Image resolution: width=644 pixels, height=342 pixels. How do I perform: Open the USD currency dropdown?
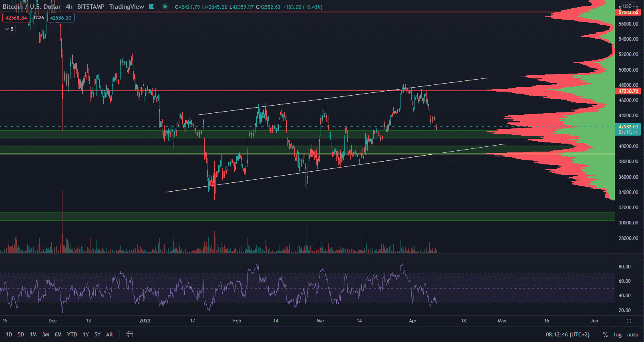tap(628, 6)
